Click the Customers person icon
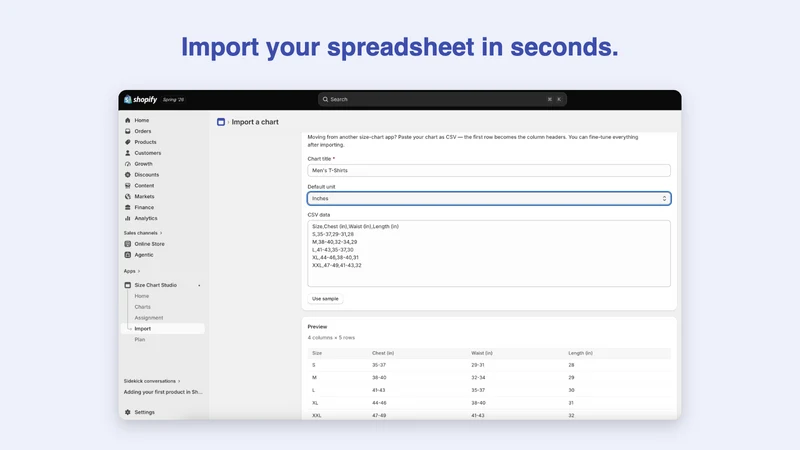This screenshot has width=800, height=450. tap(128, 153)
